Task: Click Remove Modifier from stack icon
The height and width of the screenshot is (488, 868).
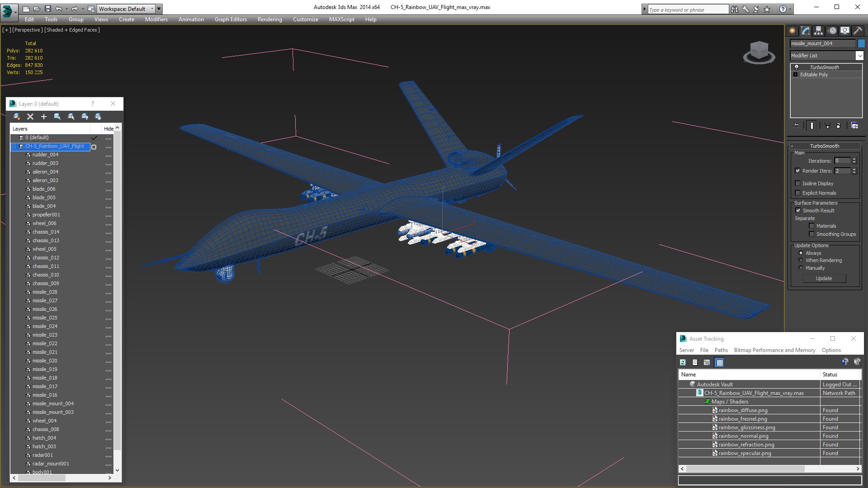Action: [x=839, y=126]
